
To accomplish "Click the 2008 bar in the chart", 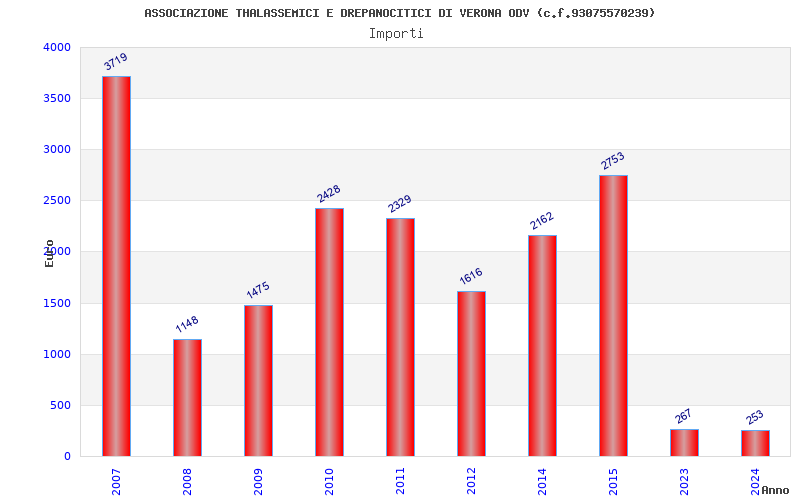I will pos(187,397).
